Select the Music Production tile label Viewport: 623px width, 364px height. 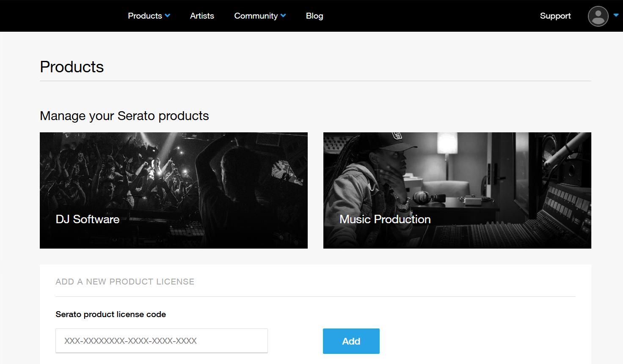pos(385,219)
